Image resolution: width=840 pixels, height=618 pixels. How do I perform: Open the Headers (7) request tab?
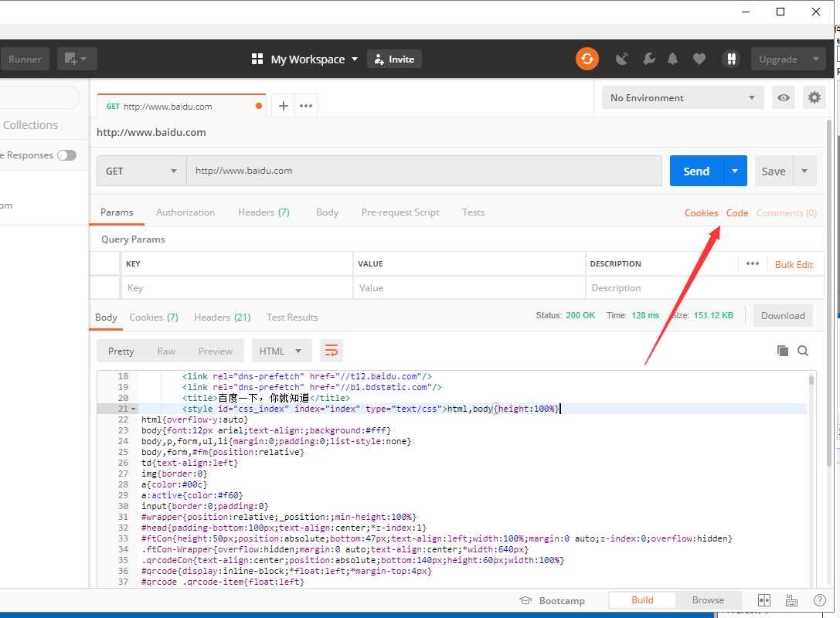tap(264, 212)
